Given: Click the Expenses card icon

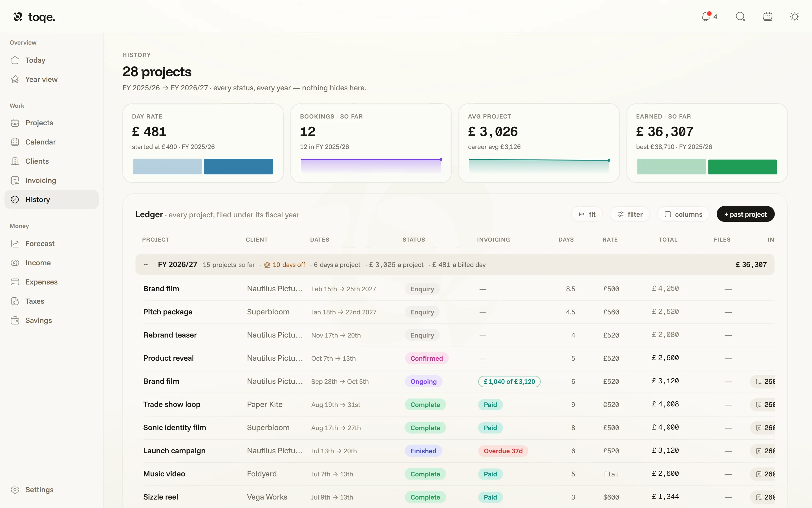Looking at the screenshot, I should tap(15, 282).
